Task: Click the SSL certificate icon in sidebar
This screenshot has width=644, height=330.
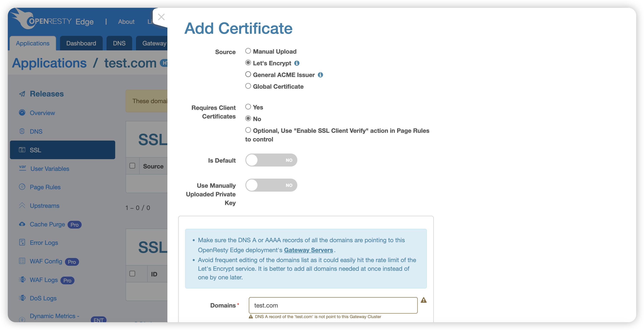Action: pos(22,150)
